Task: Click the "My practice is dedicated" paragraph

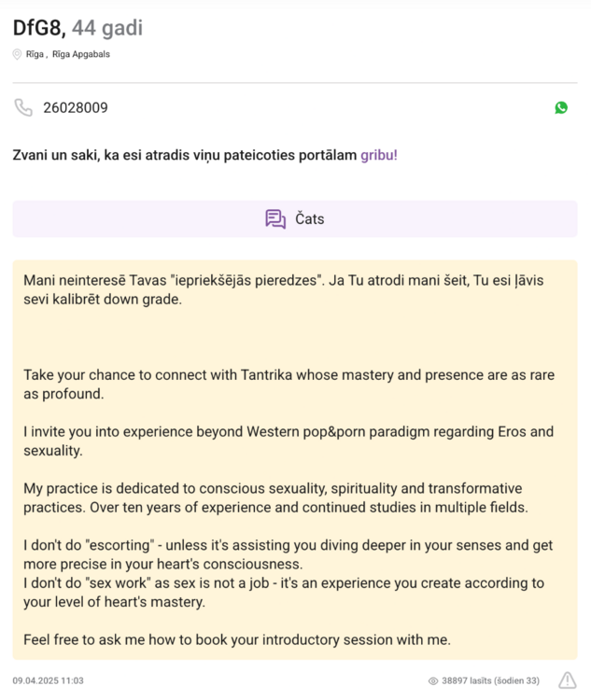Action: pos(280,498)
